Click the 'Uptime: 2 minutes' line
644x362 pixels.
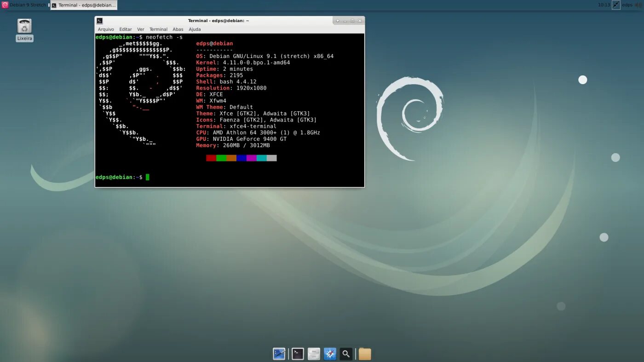click(224, 69)
